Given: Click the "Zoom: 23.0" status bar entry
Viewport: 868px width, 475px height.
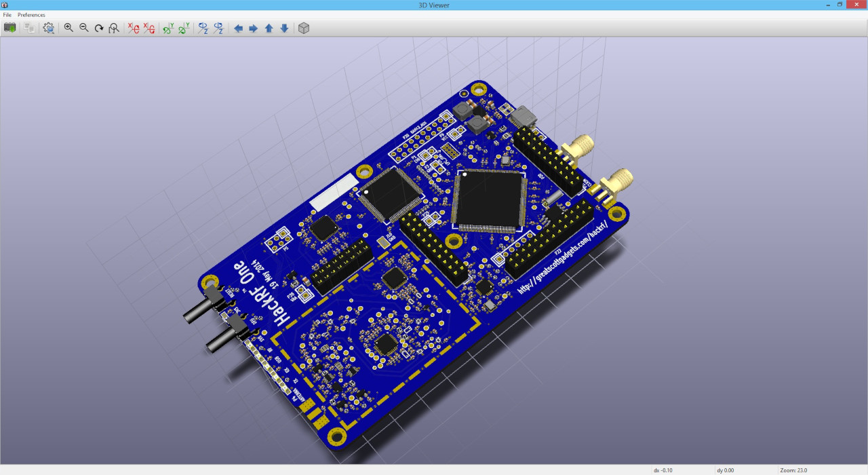Looking at the screenshot, I should tap(793, 470).
